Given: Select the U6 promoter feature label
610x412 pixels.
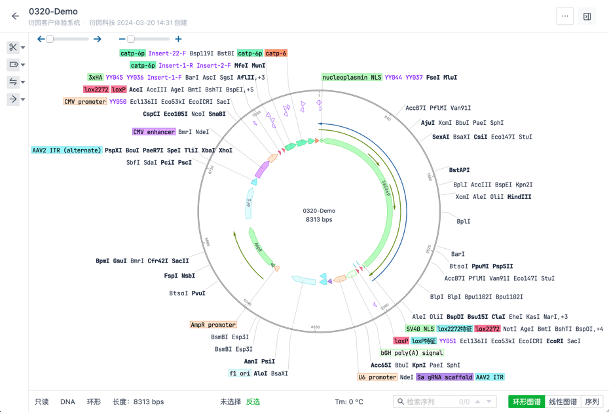Looking at the screenshot, I should (377, 377).
